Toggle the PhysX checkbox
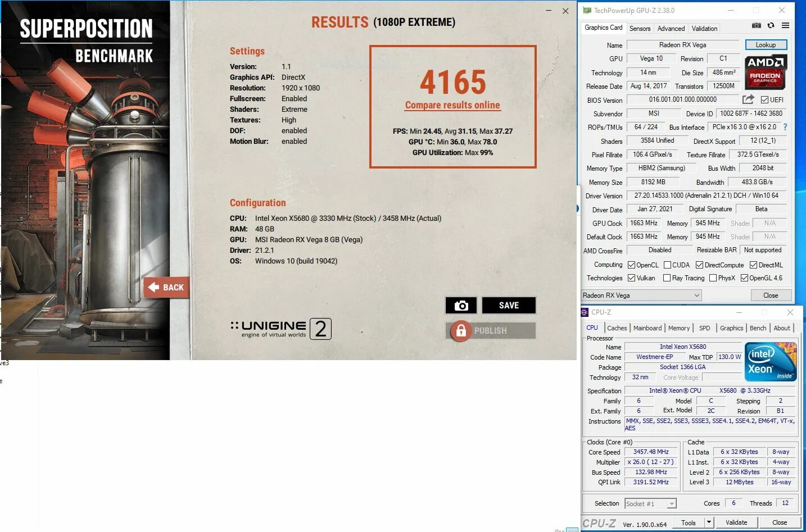The height and width of the screenshot is (532, 806). tap(713, 278)
